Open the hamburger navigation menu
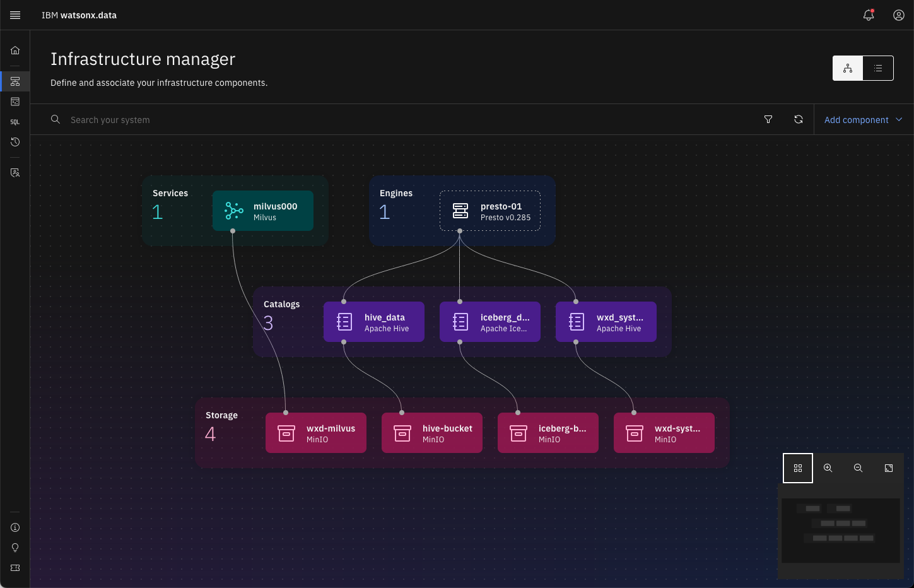The height and width of the screenshot is (588, 914). 15,15
